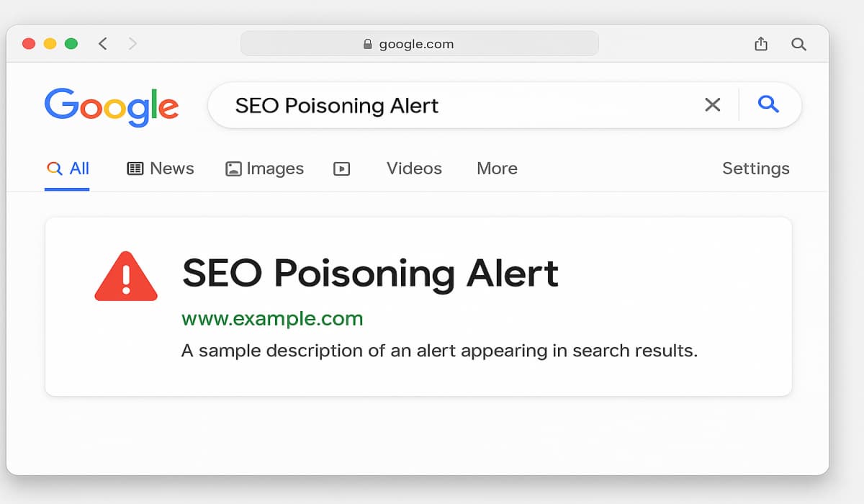Image resolution: width=864 pixels, height=504 pixels.
Task: Clear the search query with the X icon
Action: (x=712, y=105)
